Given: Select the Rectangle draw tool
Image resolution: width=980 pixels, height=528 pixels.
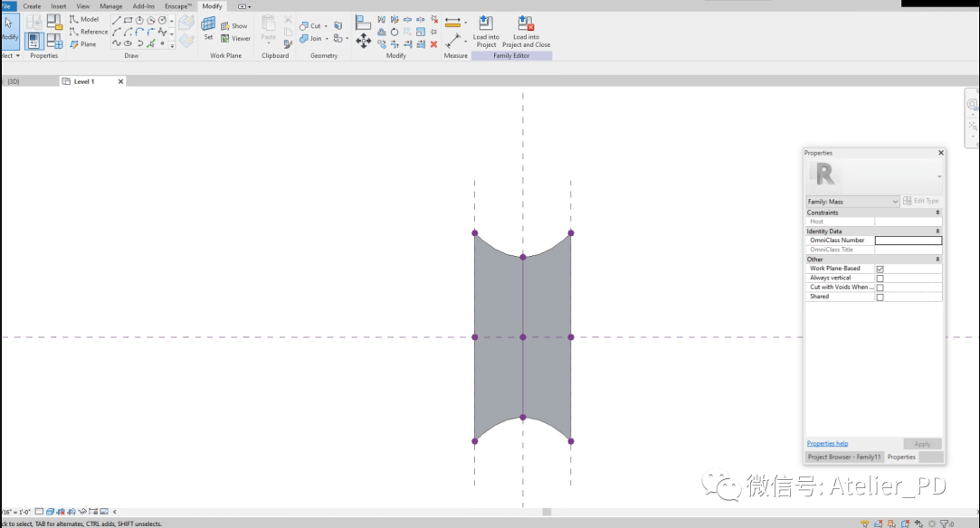Looking at the screenshot, I should 128,20.
